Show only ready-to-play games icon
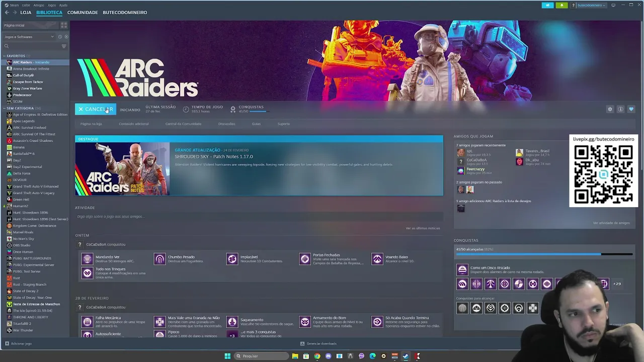 point(66,37)
